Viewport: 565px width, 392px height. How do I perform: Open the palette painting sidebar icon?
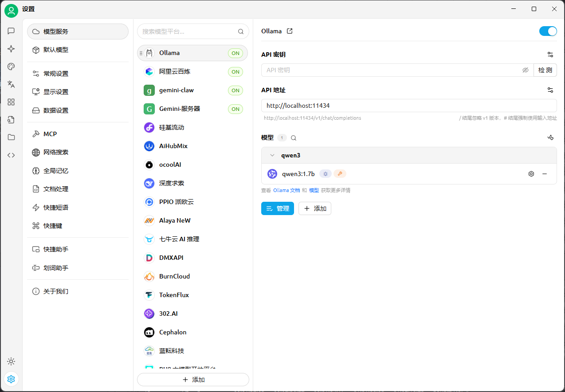(x=11, y=67)
